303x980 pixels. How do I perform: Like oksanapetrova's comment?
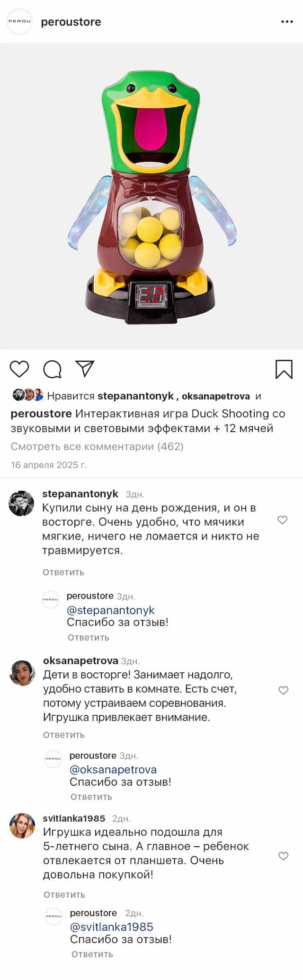(283, 690)
